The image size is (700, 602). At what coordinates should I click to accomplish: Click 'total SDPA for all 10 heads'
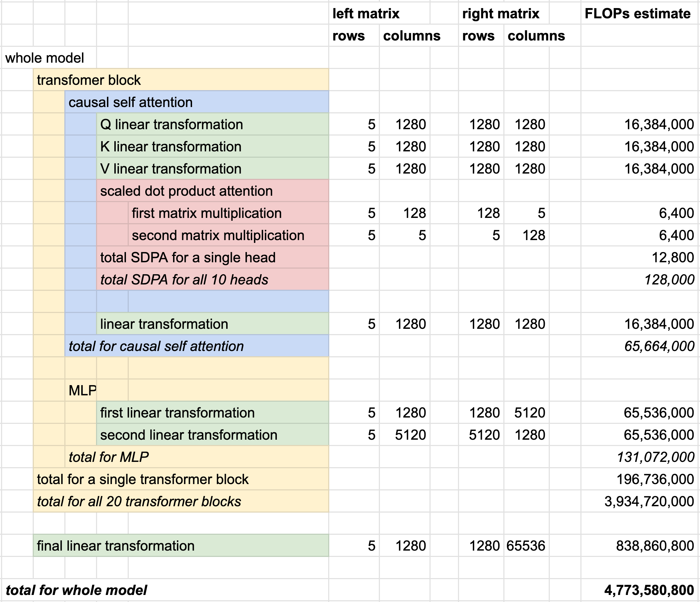point(184,280)
